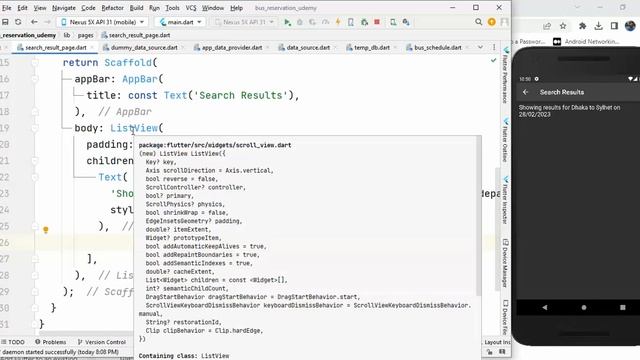
Task: Click 'ListView' class name on line 19
Action: (x=134, y=128)
